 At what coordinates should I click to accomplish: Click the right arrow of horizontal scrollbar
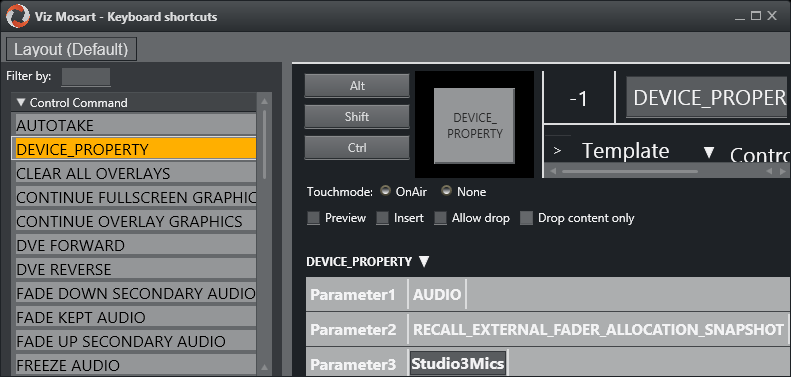[782, 172]
